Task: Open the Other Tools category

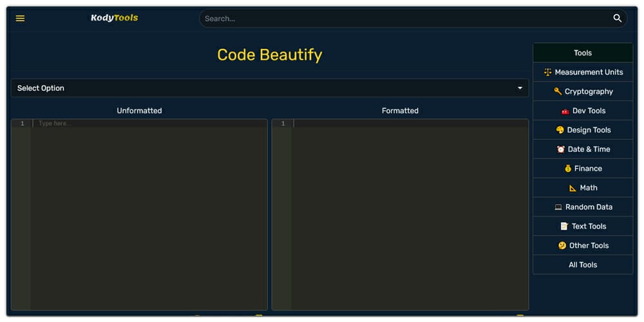Action: pyautogui.click(x=583, y=245)
